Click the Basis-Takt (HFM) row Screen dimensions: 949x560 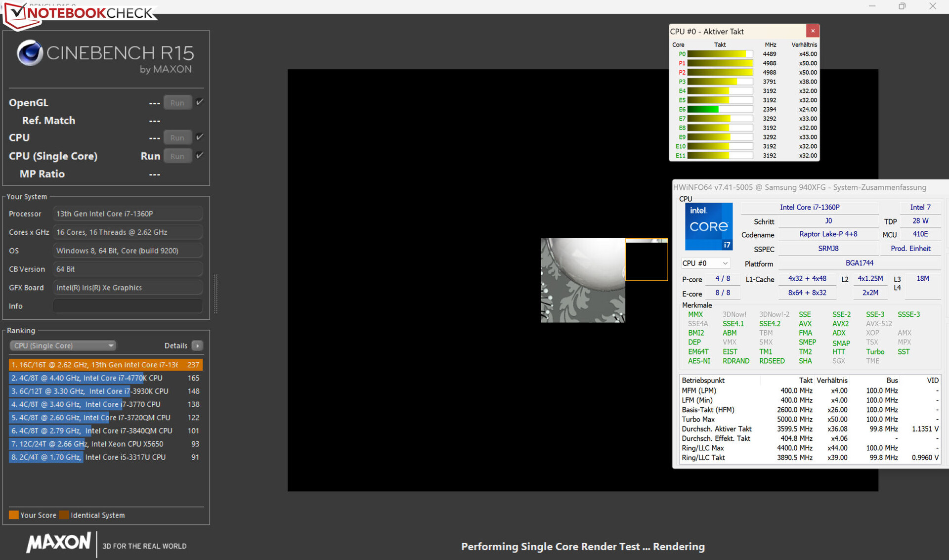coord(810,410)
